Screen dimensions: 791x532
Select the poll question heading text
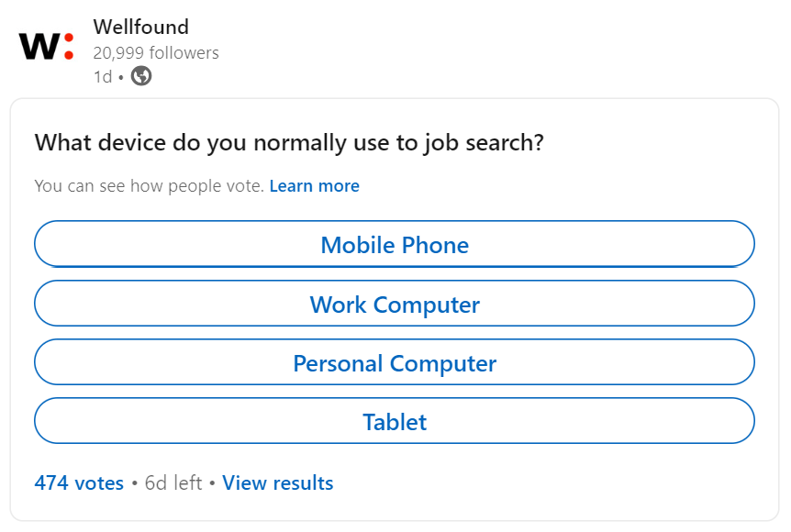(289, 143)
